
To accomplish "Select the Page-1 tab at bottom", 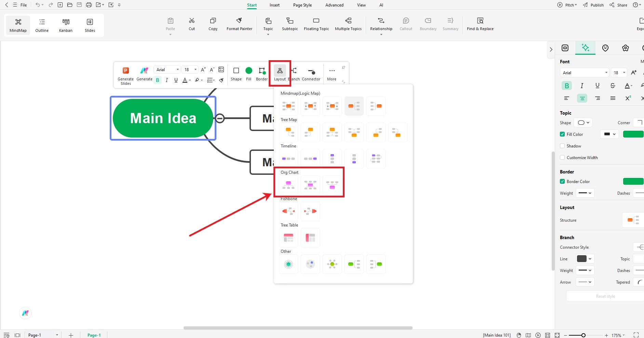I will (x=94, y=335).
